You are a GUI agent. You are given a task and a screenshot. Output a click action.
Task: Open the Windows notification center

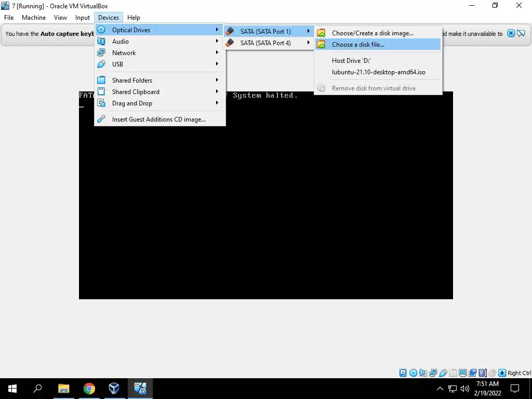[x=515, y=389]
